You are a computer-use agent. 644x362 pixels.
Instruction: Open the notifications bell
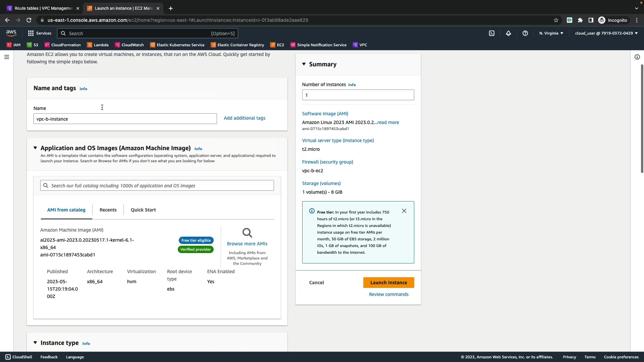click(x=508, y=33)
